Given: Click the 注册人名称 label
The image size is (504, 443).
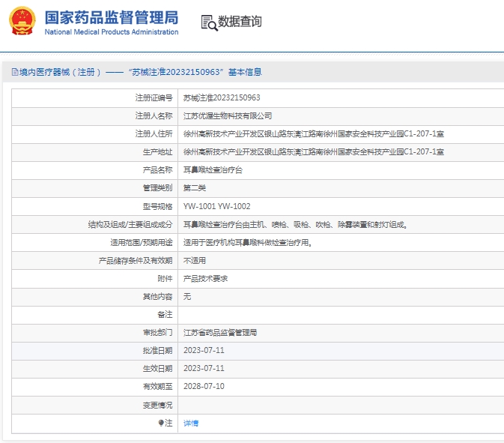Looking at the screenshot, I should [154, 116].
